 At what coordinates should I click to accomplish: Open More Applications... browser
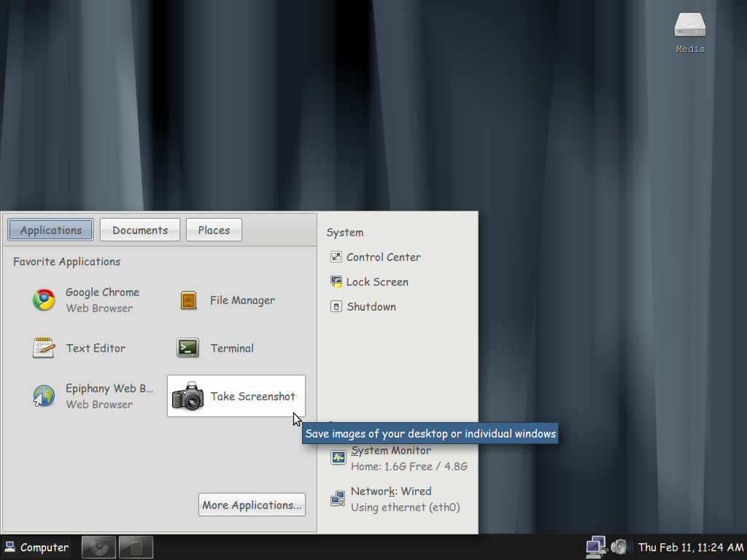[x=252, y=505]
